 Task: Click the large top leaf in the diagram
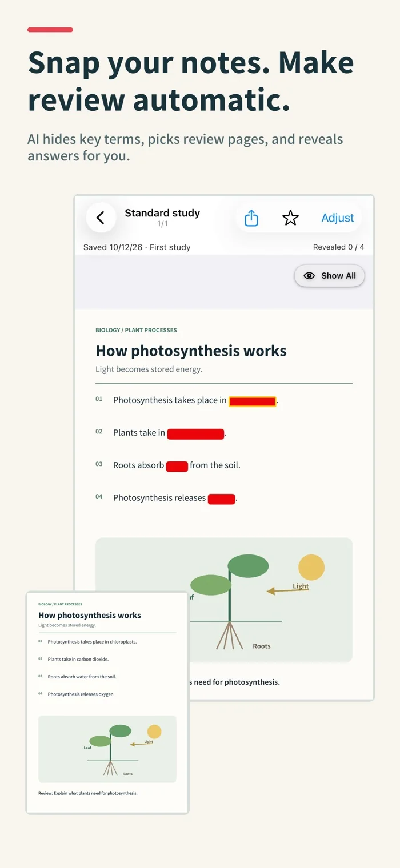(x=248, y=566)
